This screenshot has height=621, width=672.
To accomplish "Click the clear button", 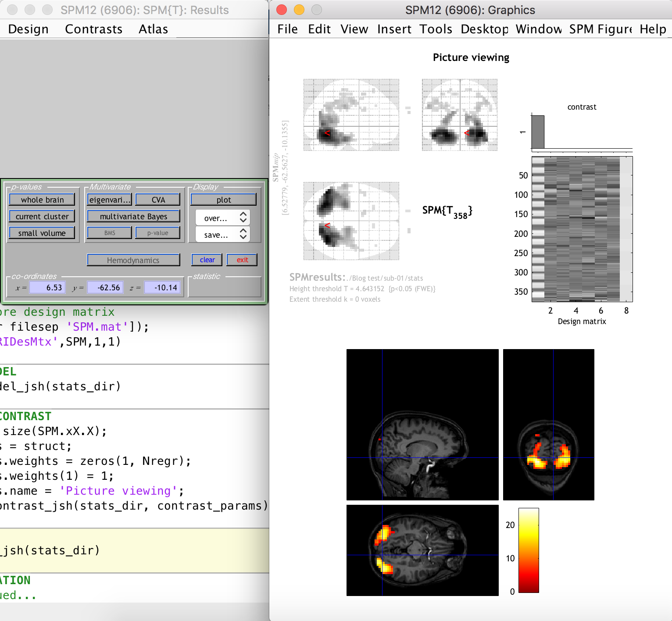I will point(207,260).
